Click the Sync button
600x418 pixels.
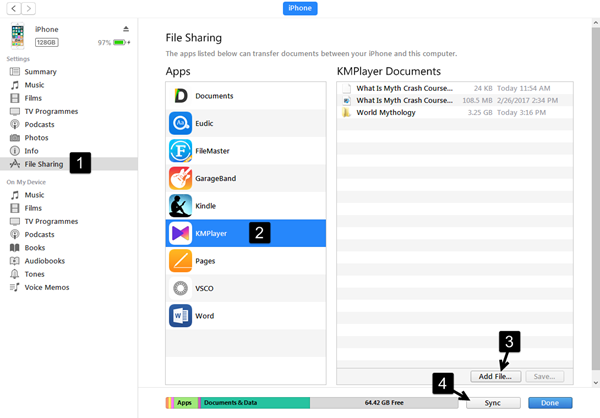pos(493,403)
